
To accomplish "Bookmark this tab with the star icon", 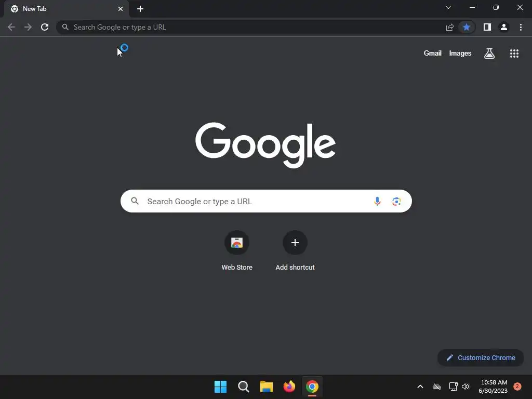I will [x=467, y=27].
